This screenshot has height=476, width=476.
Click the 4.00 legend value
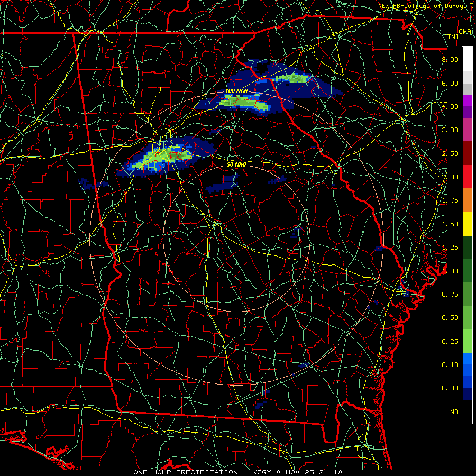point(450,106)
